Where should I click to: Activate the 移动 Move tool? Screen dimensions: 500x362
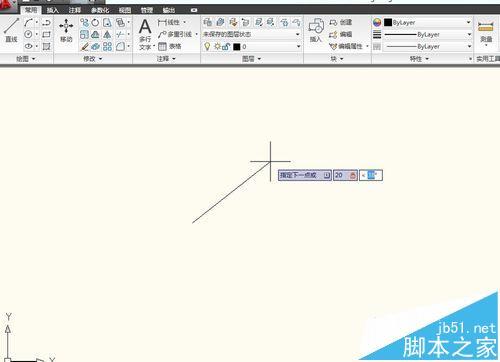tap(66, 30)
